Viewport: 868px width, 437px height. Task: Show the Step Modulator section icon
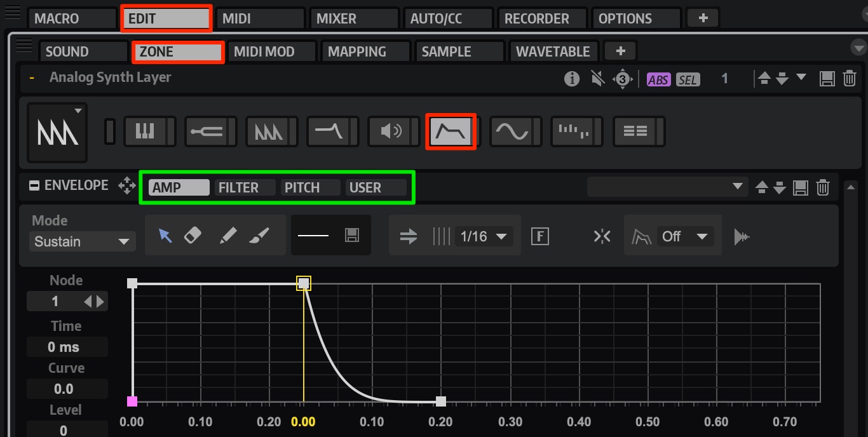[573, 131]
